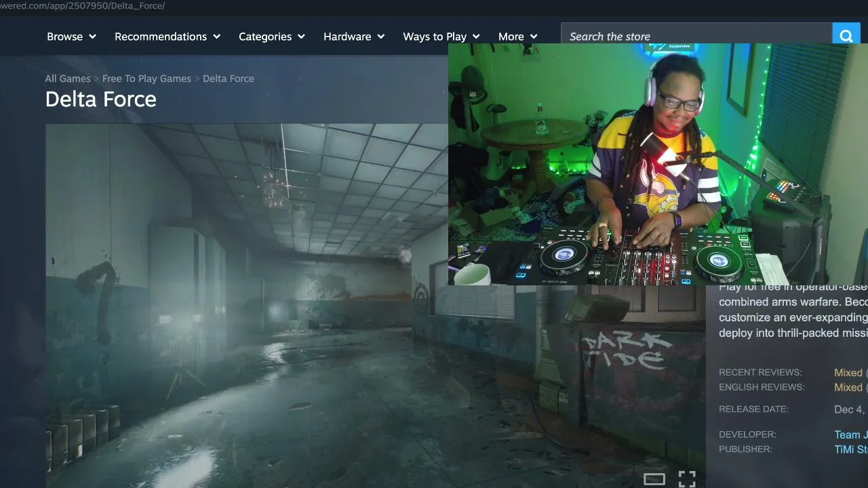The image size is (868, 488).
Task: Open the Ways to Play dropdown
Action: coord(441,37)
